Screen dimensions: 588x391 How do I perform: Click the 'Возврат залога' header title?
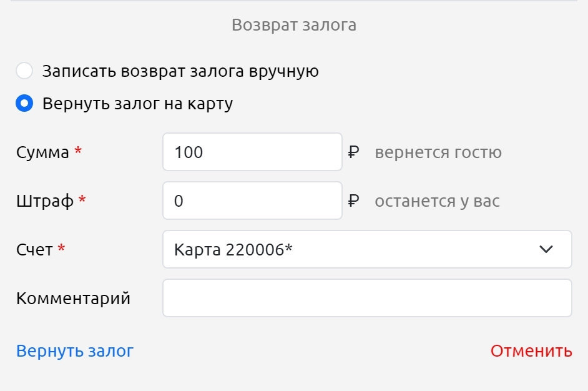pos(294,25)
